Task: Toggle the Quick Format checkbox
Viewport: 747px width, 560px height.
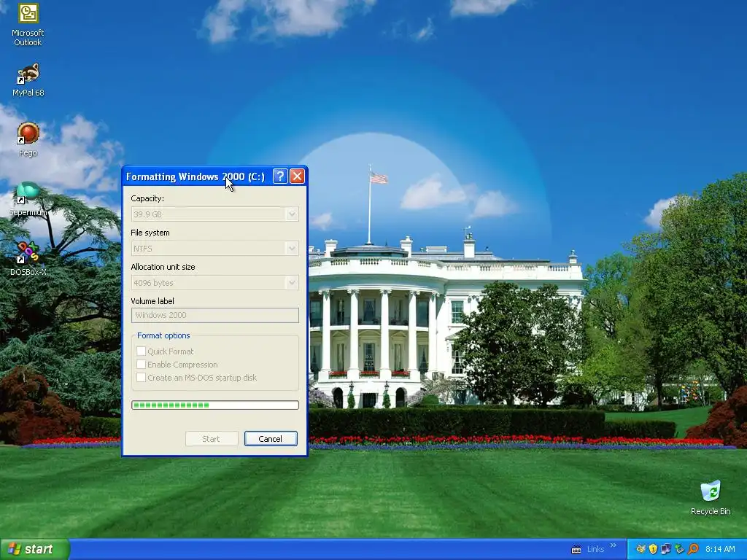Action: 142,351
